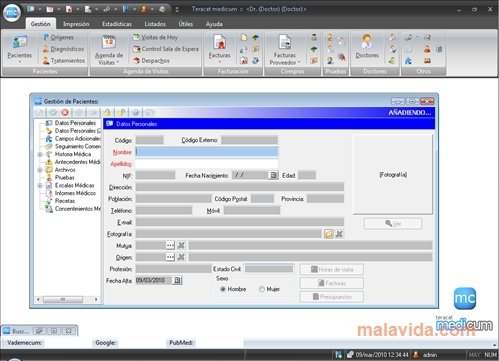499x361 pixels.
Task: Switch to the Impresión ribbon tab
Action: (x=76, y=24)
